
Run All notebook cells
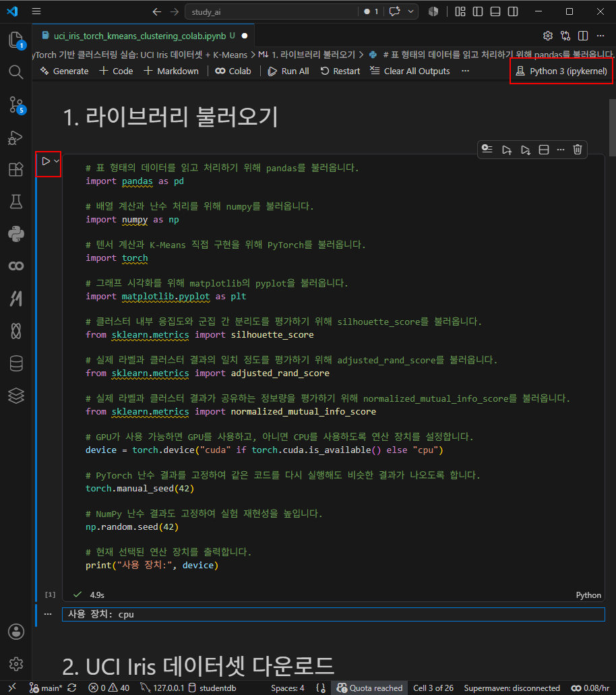pyautogui.click(x=288, y=71)
